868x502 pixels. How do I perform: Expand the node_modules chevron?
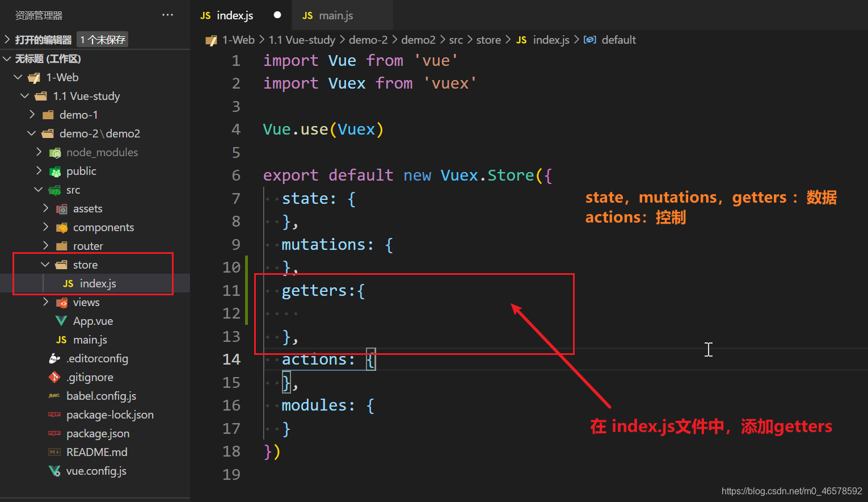point(39,152)
